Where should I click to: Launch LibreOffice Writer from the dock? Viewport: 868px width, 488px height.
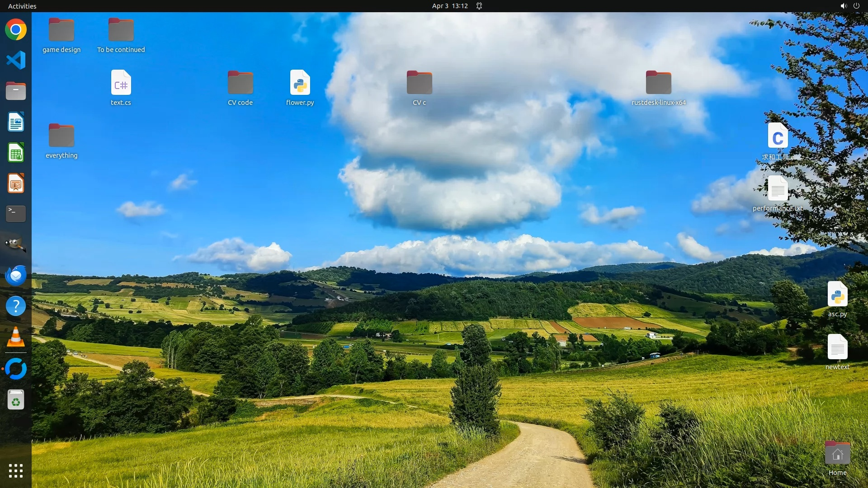(16, 122)
